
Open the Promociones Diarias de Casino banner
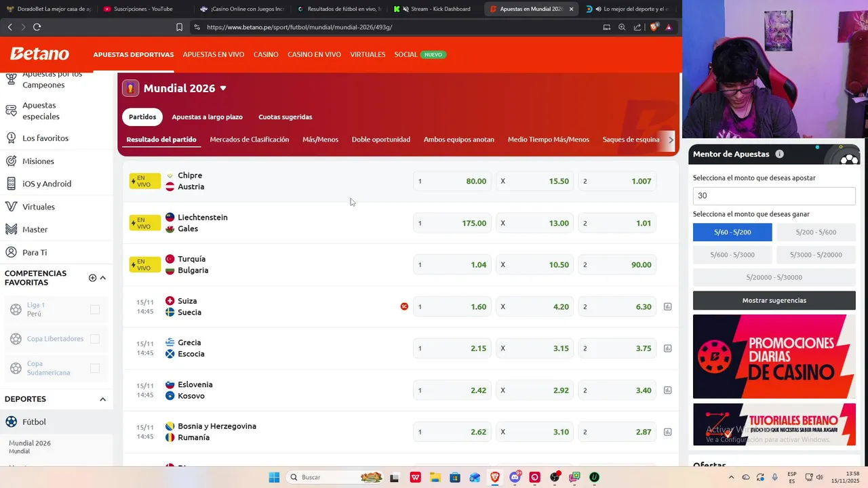[774, 357]
